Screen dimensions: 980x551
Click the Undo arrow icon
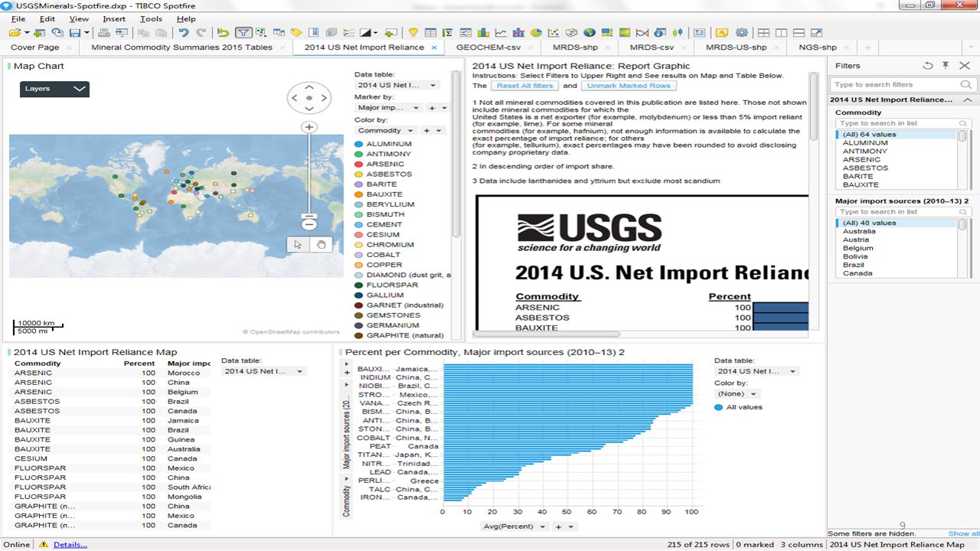coord(184,33)
